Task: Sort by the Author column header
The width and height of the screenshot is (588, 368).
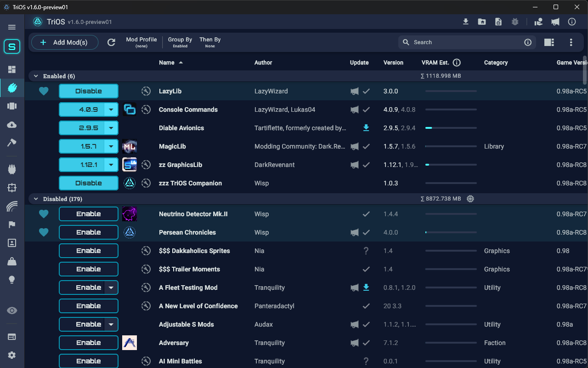Action: 263,63
